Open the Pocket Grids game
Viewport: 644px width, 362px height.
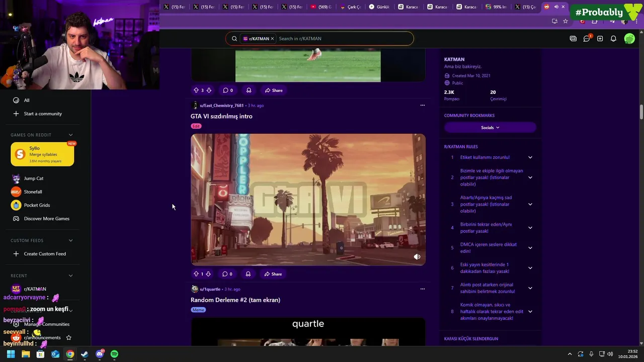coord(36,205)
